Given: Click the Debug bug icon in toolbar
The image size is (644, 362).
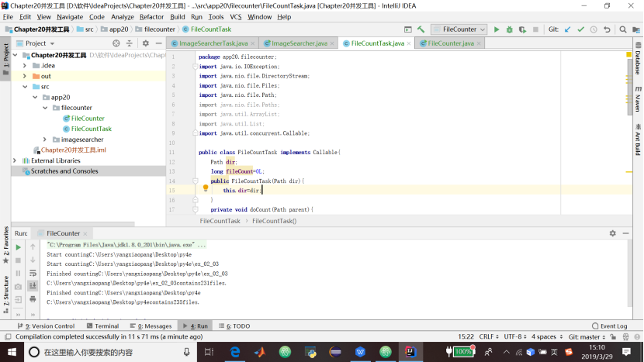Looking at the screenshot, I should tap(510, 29).
